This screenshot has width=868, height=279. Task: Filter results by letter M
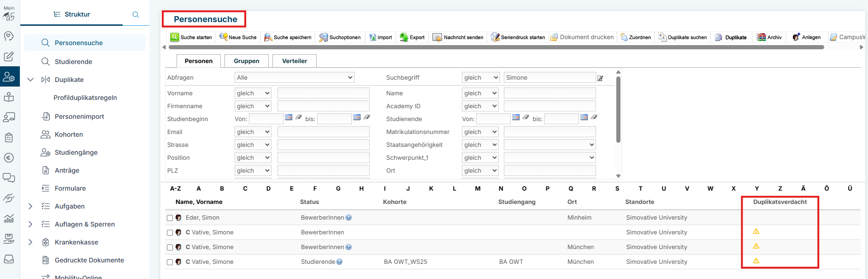click(x=478, y=188)
